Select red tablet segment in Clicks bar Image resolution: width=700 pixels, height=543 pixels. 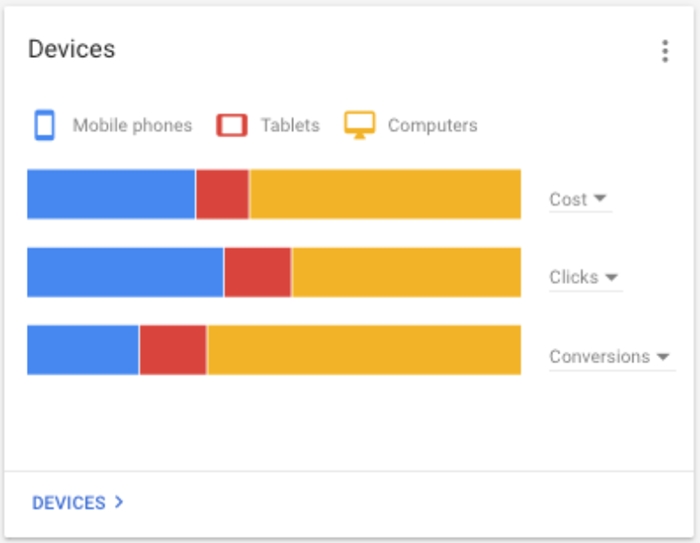(x=258, y=272)
